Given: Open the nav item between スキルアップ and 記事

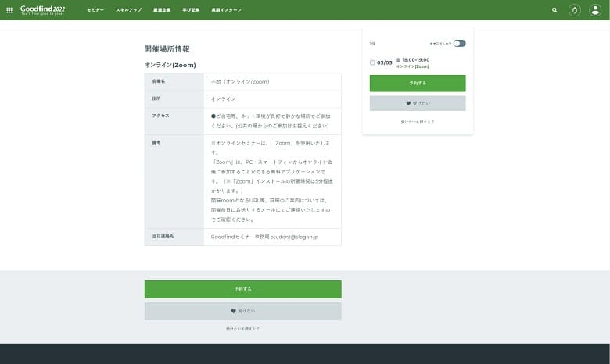Looking at the screenshot, I should 162,10.
